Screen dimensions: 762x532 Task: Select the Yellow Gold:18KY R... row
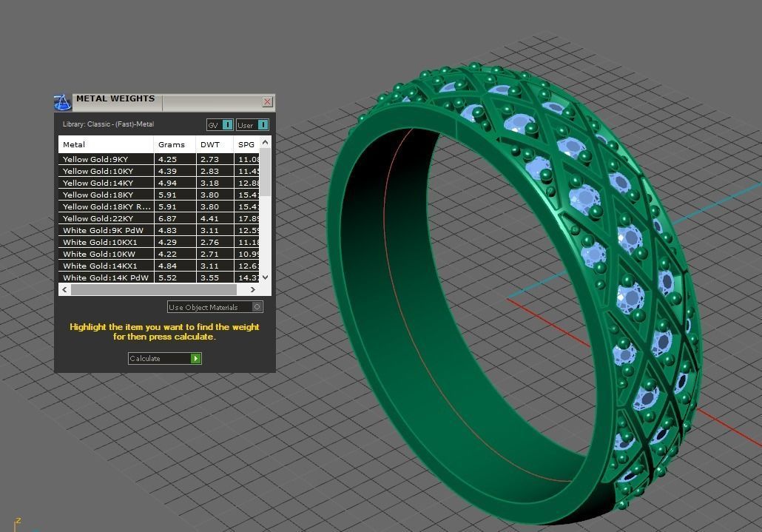pyautogui.click(x=159, y=206)
